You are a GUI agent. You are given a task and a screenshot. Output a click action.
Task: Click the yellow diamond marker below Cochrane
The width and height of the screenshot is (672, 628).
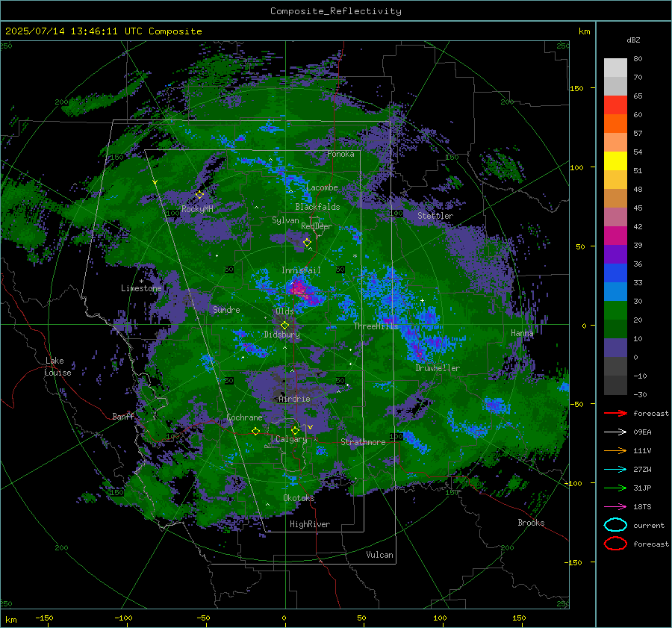255,431
